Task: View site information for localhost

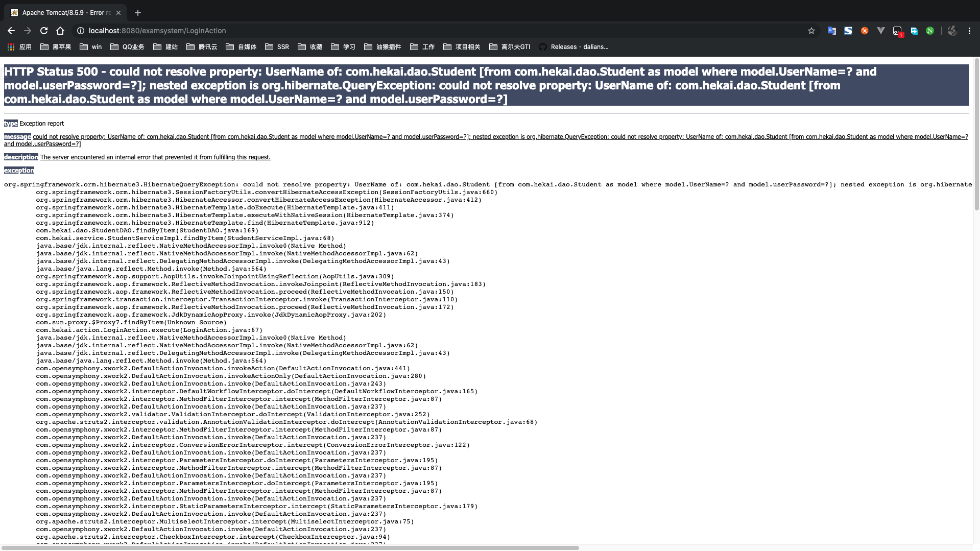Action: [81, 31]
